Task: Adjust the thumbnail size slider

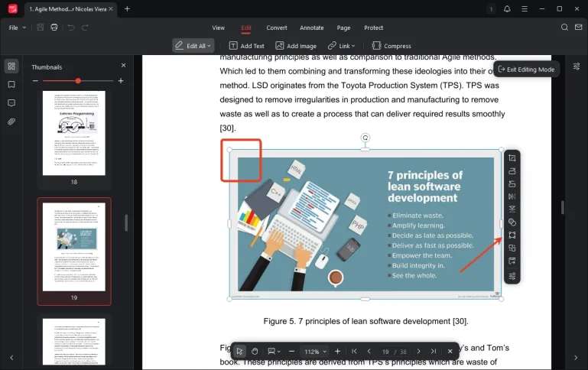Action: tap(78, 81)
